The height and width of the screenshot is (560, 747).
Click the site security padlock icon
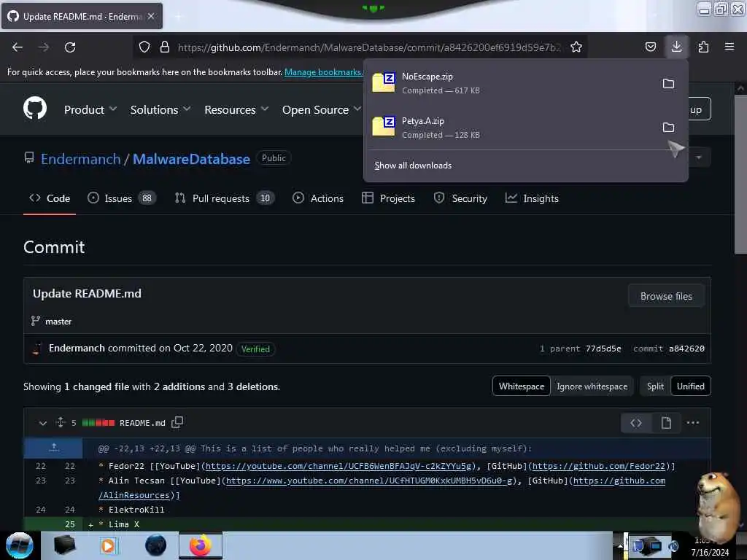(x=165, y=47)
